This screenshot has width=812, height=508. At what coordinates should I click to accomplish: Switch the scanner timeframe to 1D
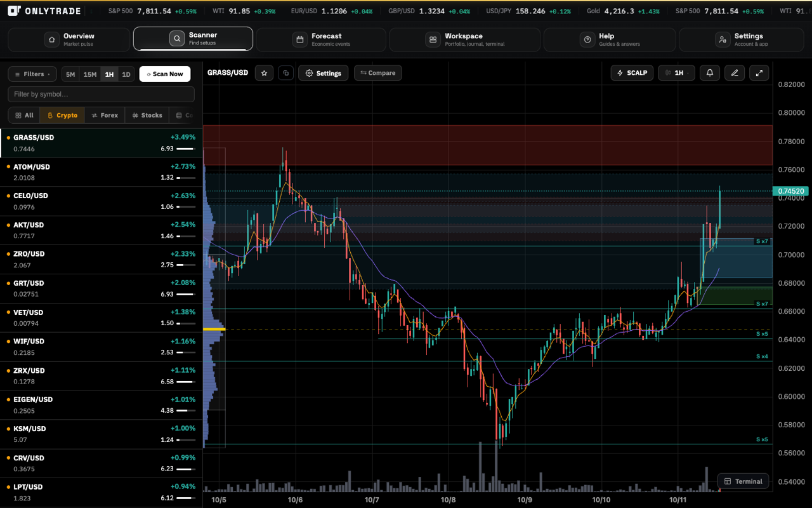click(x=126, y=74)
